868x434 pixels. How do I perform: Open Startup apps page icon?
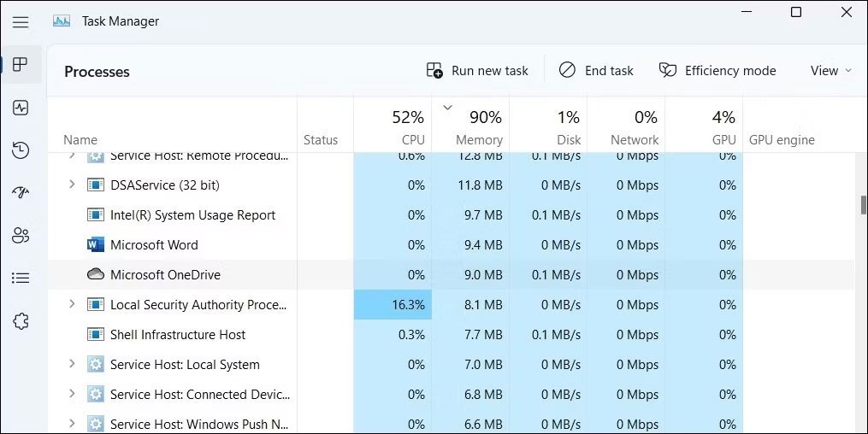point(21,192)
